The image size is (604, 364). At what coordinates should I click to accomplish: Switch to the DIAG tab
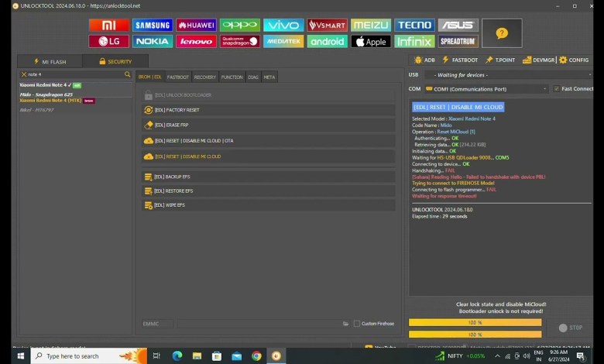[x=253, y=77]
